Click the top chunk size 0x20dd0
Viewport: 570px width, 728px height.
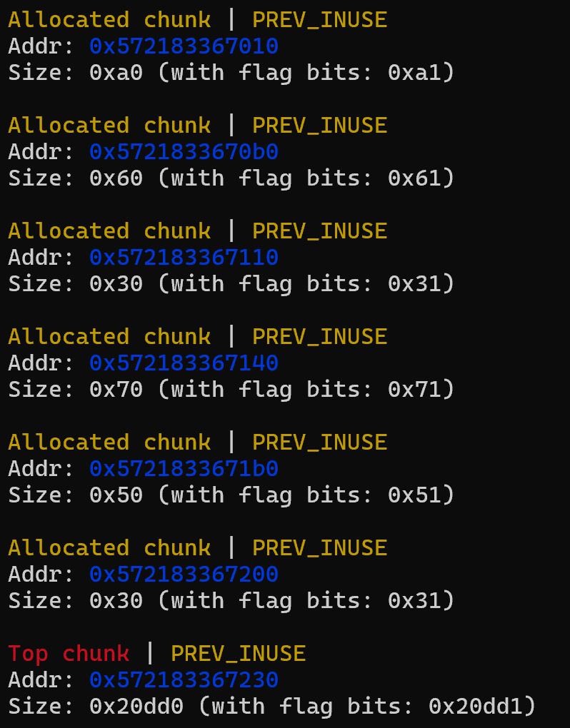click(136, 707)
